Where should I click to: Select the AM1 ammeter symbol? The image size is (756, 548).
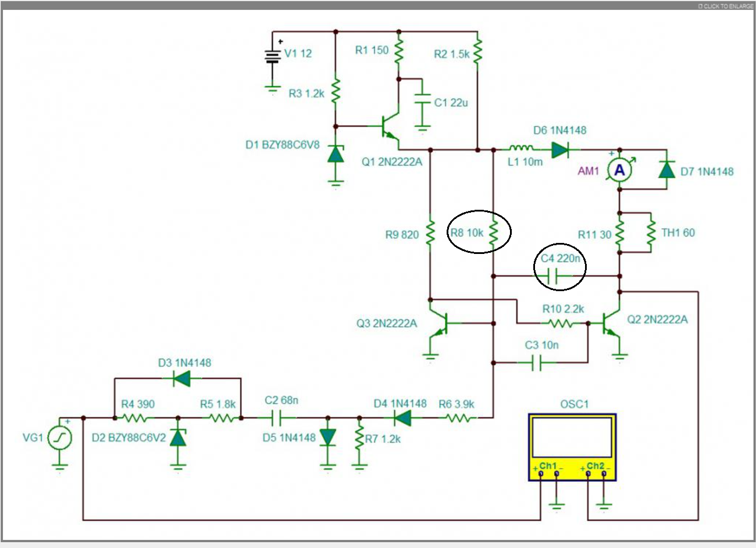620,169
